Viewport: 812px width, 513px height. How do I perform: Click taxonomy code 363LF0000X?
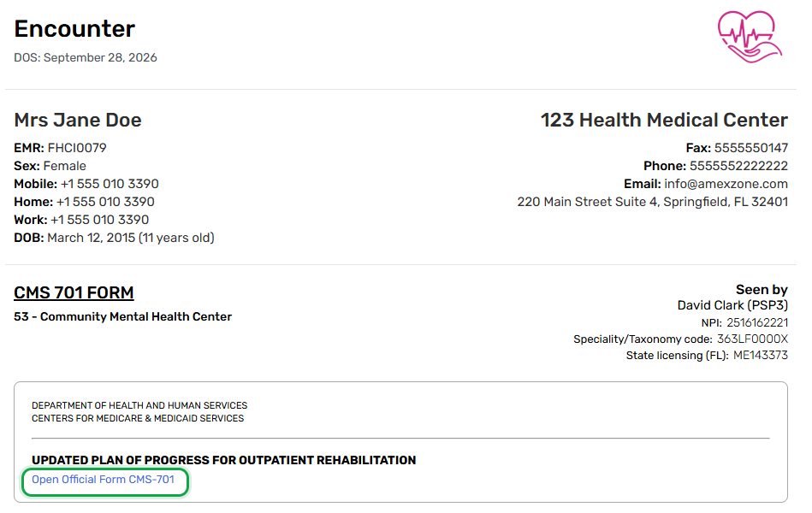click(x=752, y=339)
